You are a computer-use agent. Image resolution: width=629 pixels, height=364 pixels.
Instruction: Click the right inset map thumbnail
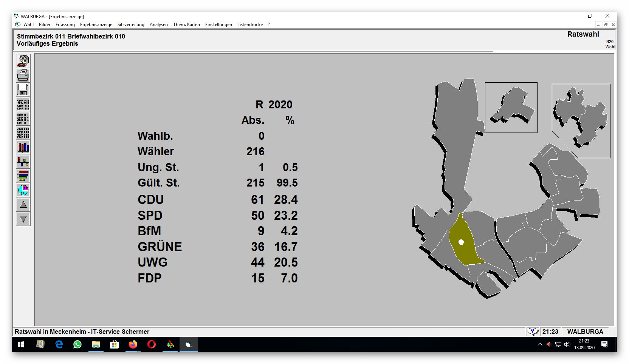[581, 120]
